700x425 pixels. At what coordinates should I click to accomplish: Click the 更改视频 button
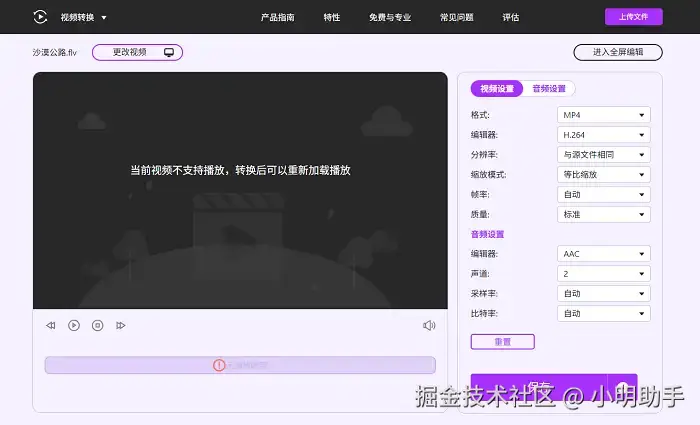point(138,52)
